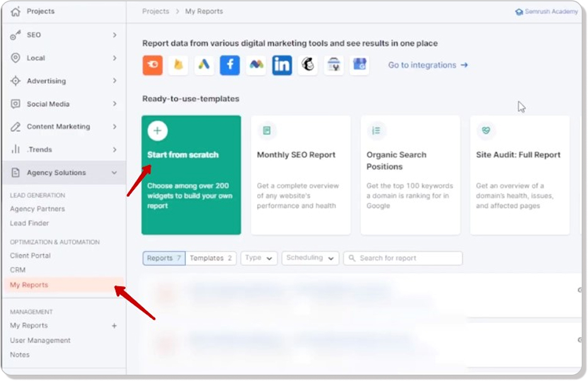Open the storefront integration icon next to Mailchimp
588x381 pixels.
coord(333,65)
